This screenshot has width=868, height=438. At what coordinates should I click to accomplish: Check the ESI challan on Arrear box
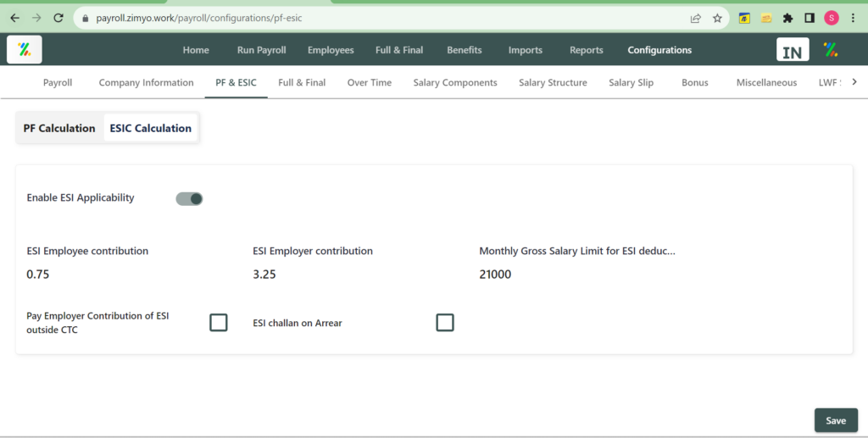point(445,323)
